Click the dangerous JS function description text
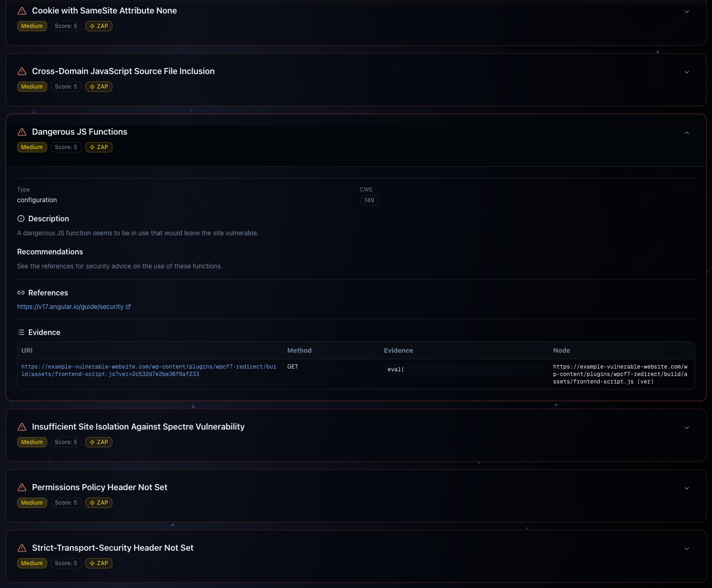Screen dimensions: 712x588 138,233
